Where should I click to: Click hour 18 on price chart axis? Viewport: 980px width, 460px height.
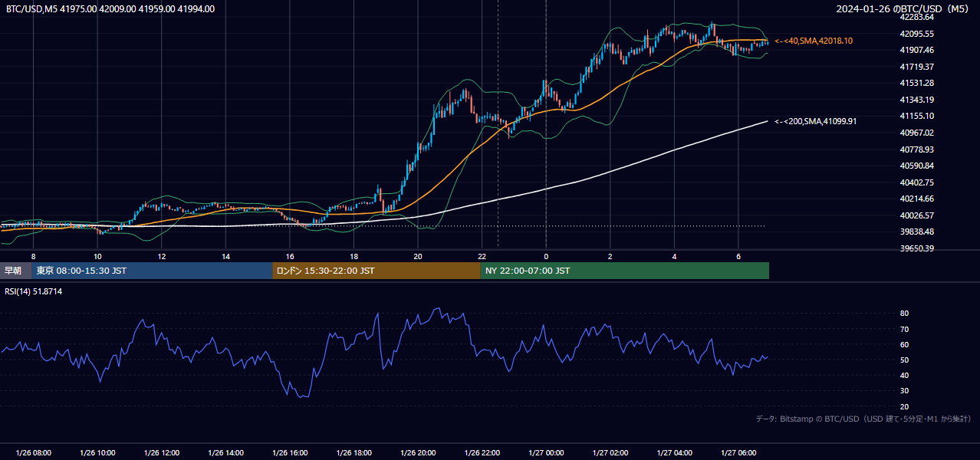pyautogui.click(x=354, y=256)
